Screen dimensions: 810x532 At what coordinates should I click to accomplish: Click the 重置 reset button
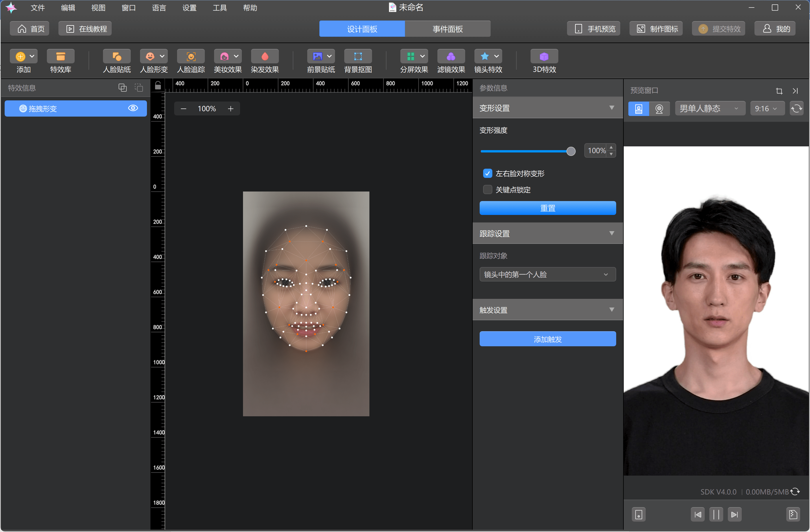click(x=547, y=208)
